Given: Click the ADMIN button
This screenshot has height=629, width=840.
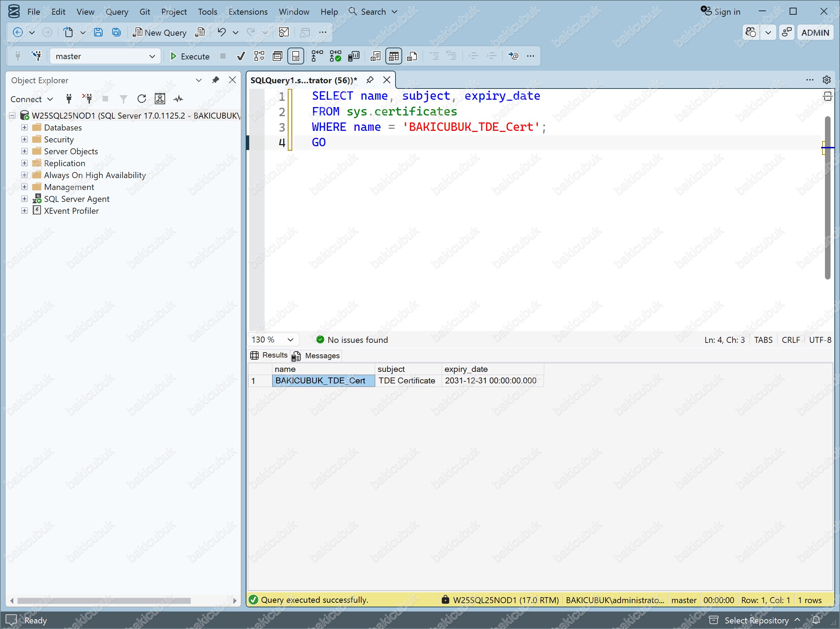Looking at the screenshot, I should [815, 33].
